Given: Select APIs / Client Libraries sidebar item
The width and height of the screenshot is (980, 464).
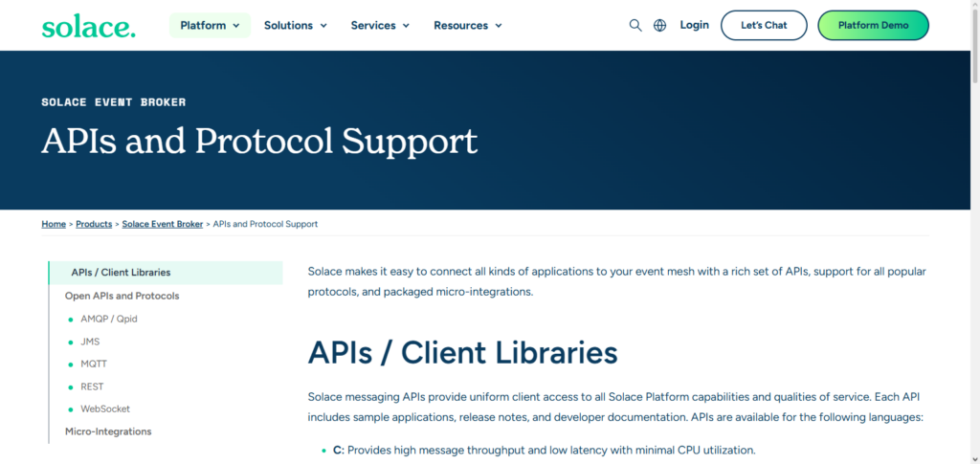Looking at the screenshot, I should click(166, 273).
